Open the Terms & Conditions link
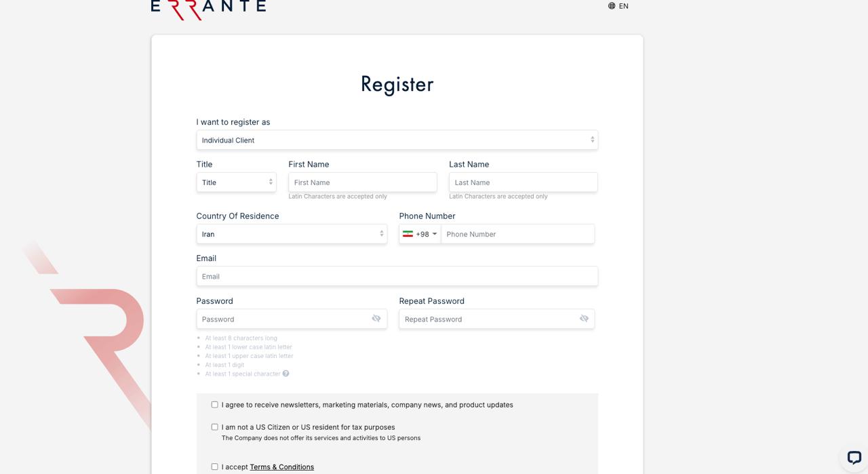This screenshot has height=474, width=868. click(281, 467)
